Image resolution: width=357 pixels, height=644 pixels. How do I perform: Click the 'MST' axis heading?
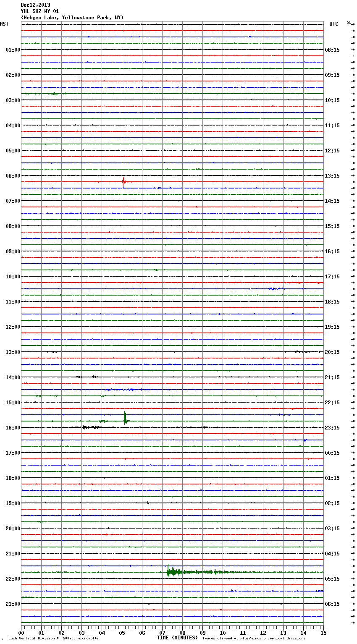click(x=4, y=24)
